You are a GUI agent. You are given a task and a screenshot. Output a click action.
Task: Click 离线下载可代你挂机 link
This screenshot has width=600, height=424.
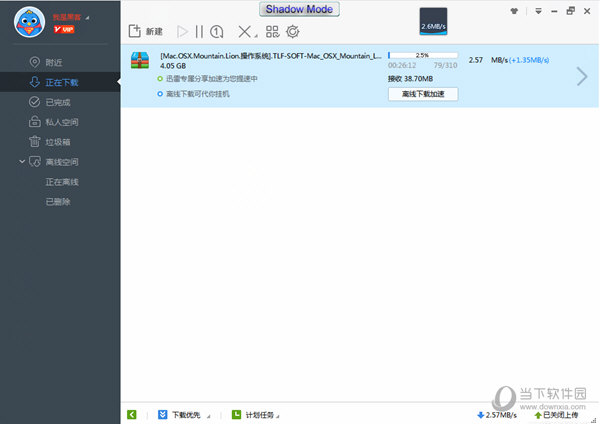tap(198, 94)
